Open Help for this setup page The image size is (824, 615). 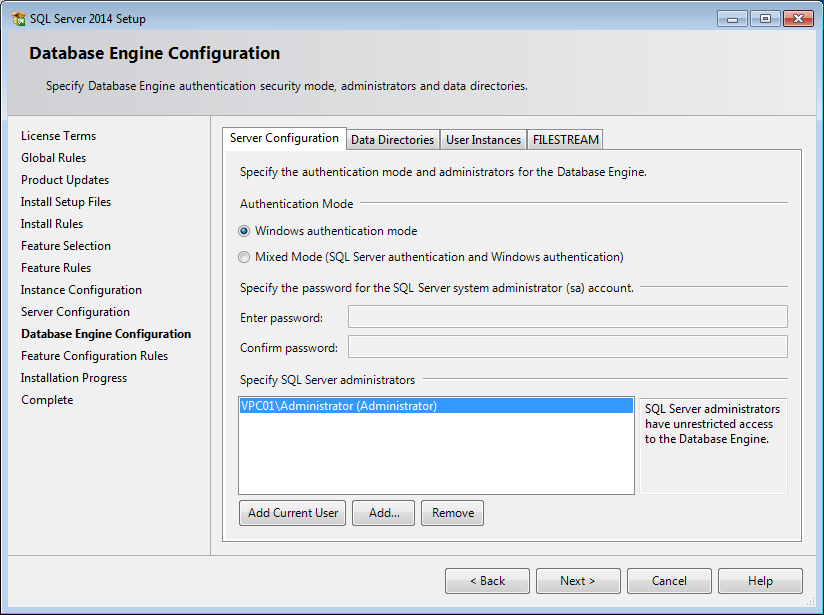[x=760, y=581]
